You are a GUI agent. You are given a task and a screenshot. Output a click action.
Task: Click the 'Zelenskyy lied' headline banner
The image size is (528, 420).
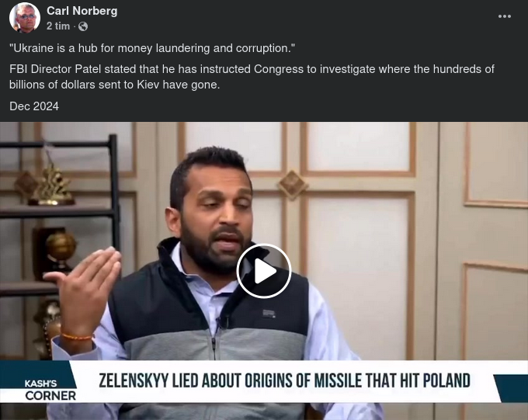click(284, 380)
